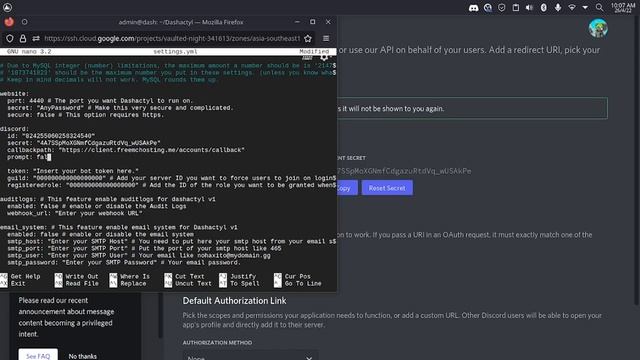Open the Firefox hamburger menu
Viewport: 640px width, 360px height.
pyautogui.click(x=326, y=38)
